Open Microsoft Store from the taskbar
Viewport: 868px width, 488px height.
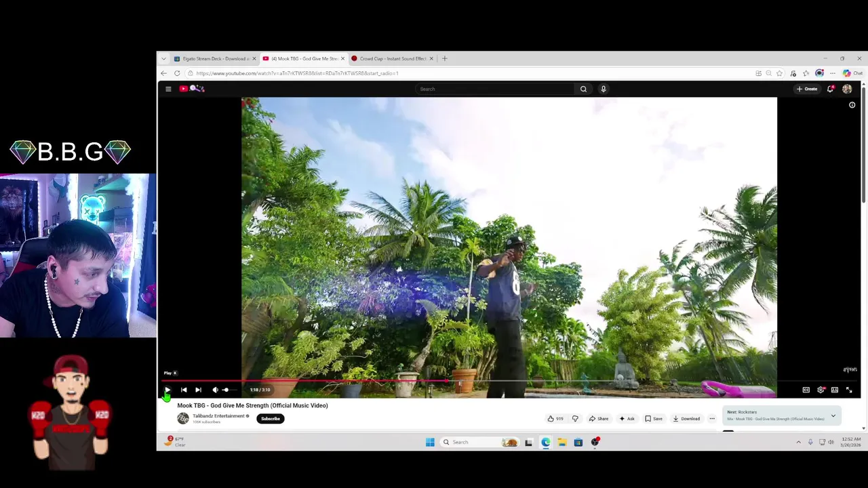click(x=578, y=442)
